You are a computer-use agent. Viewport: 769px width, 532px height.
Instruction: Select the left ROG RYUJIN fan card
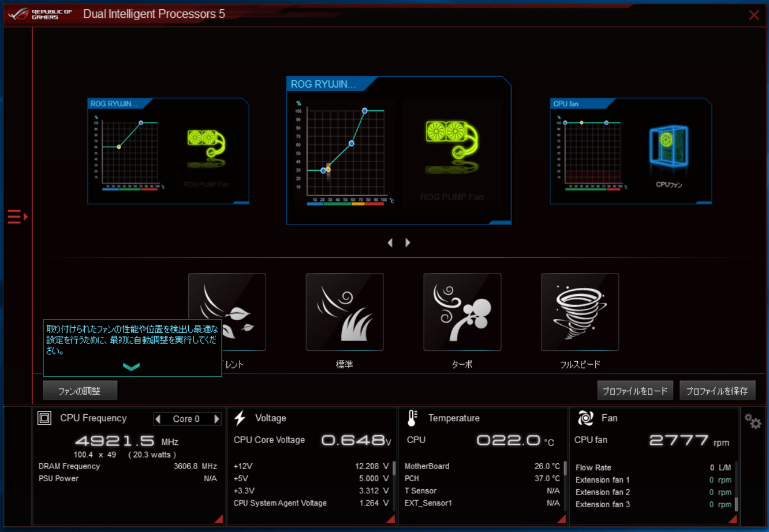coord(168,151)
